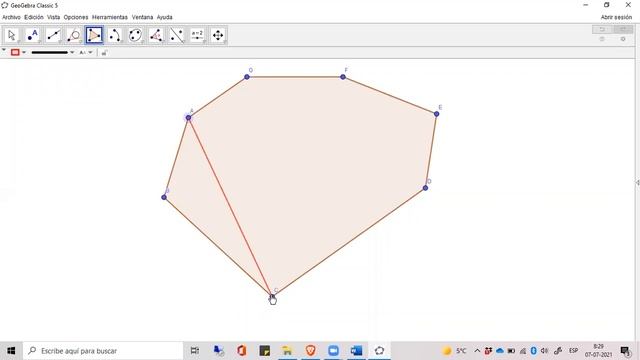The height and width of the screenshot is (360, 640).
Task: Open the toolbar help icon beside gear
Action: tap(602, 39)
